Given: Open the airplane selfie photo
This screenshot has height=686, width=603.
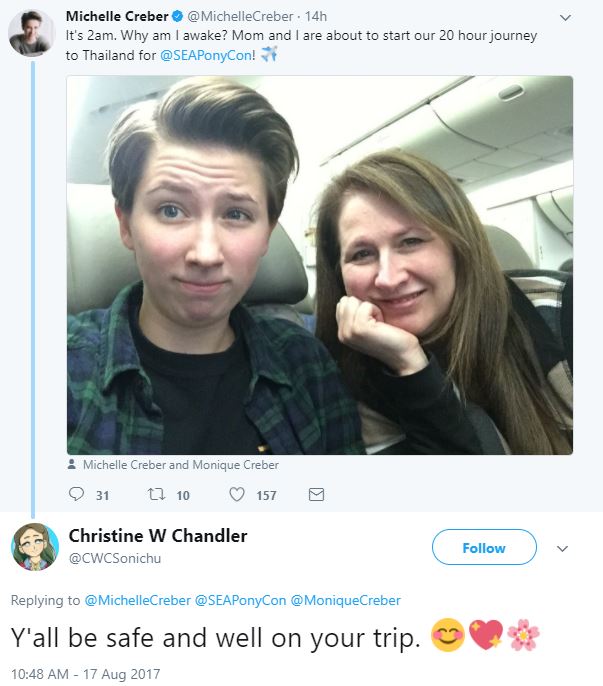Looking at the screenshot, I should 320,265.
